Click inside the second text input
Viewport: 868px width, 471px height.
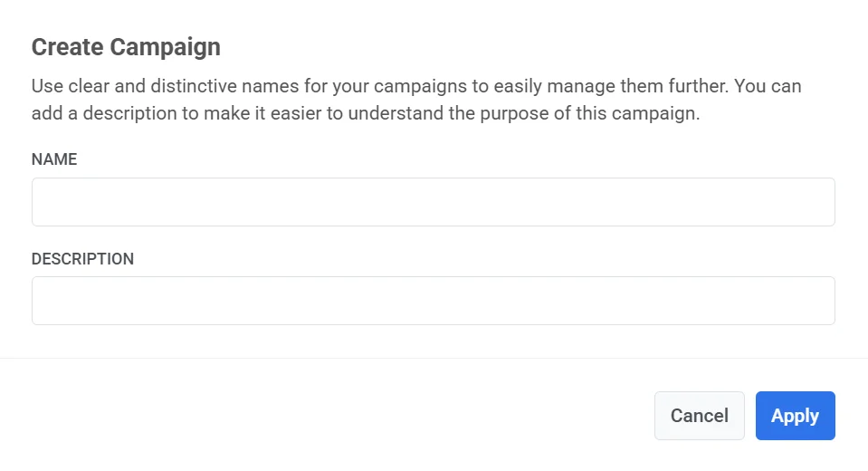pos(433,301)
